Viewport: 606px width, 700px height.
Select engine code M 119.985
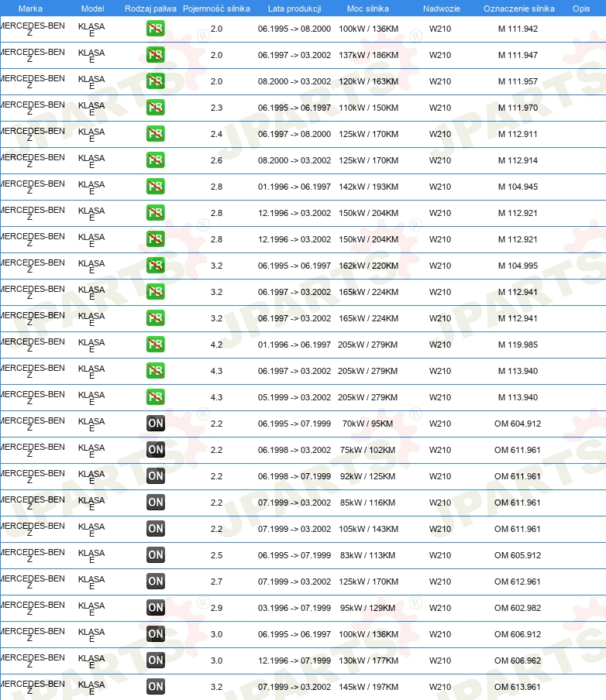518,345
